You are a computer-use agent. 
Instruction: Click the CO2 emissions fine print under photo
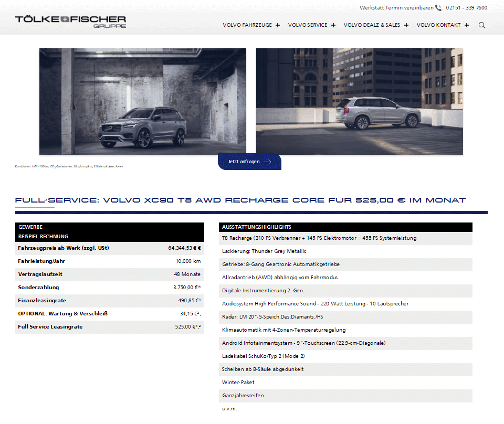69,166
